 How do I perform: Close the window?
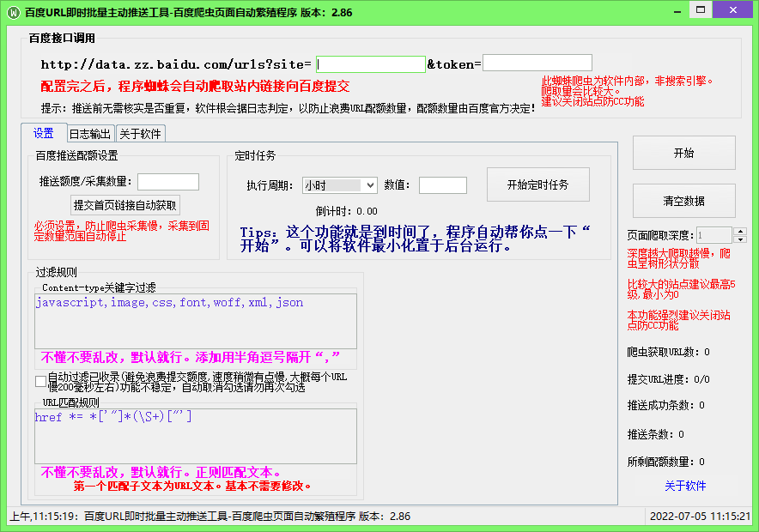[733, 10]
